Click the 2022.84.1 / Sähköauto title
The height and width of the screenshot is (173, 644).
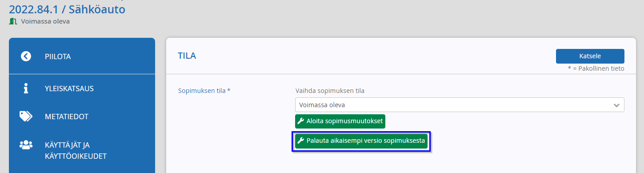coord(67,8)
